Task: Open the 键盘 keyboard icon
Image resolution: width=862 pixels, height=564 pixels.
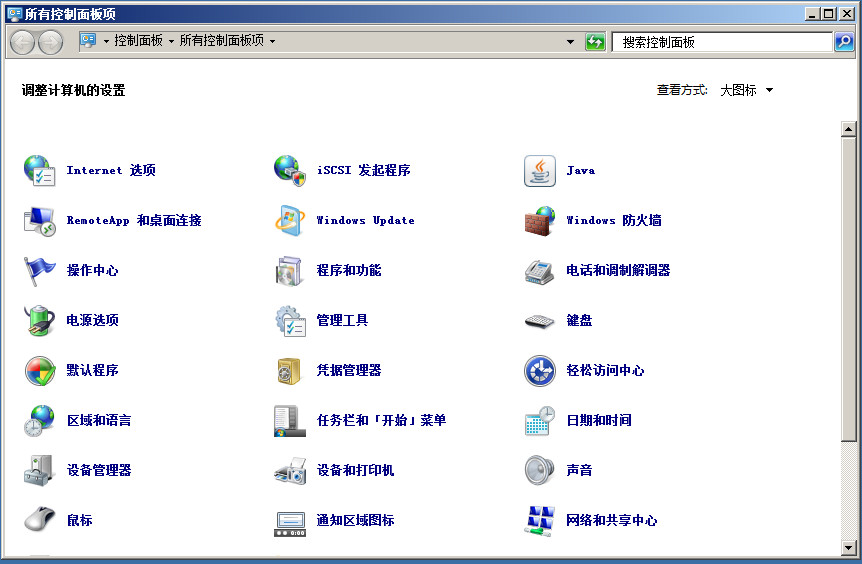Action: tap(540, 320)
